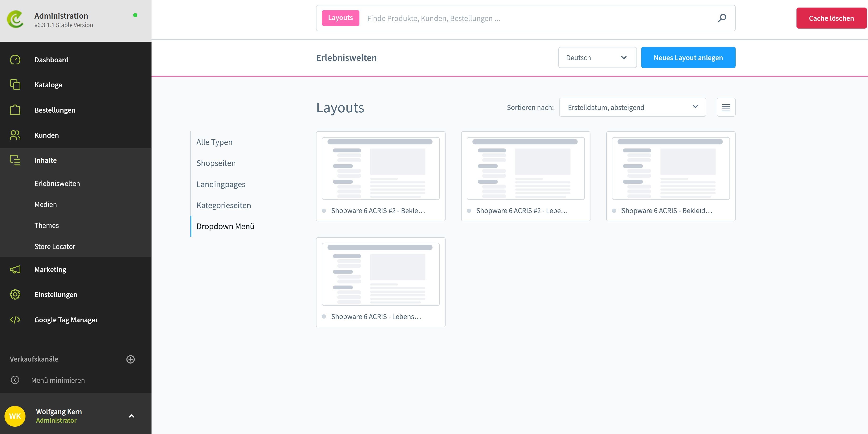The image size is (868, 434).
Task: Select Inhalte menu entry
Action: coord(46,160)
